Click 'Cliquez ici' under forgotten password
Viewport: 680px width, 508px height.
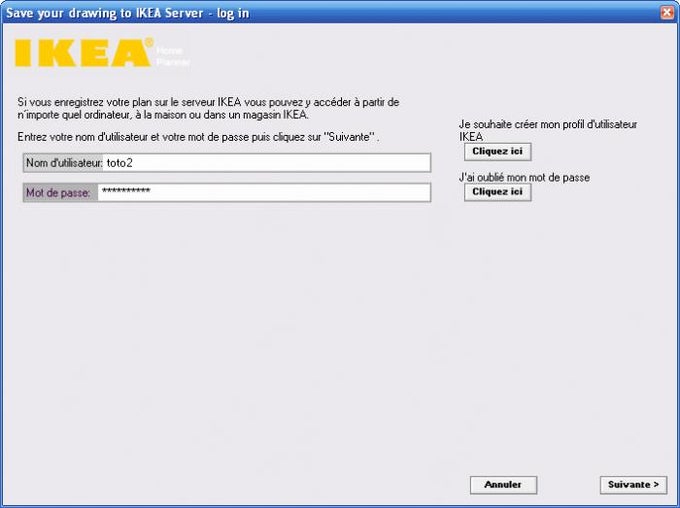click(497, 192)
